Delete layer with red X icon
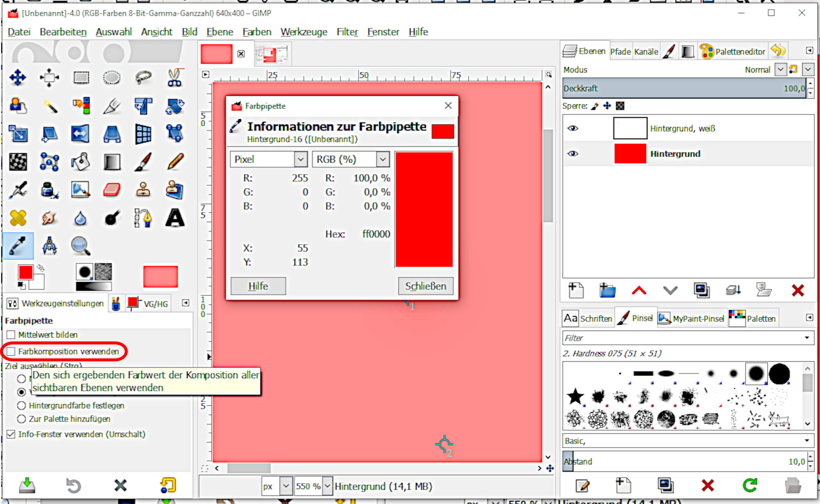This screenshot has height=504, width=820. coord(797,291)
